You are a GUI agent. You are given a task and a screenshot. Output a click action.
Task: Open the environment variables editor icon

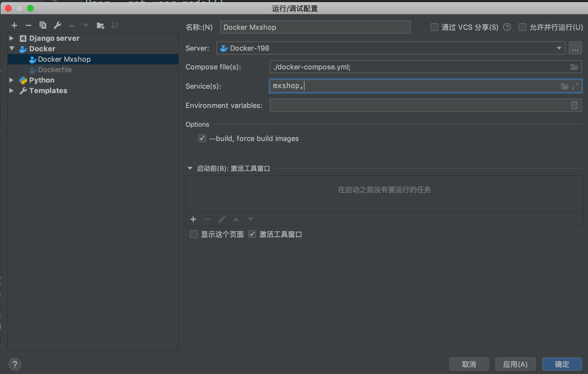pyautogui.click(x=574, y=105)
